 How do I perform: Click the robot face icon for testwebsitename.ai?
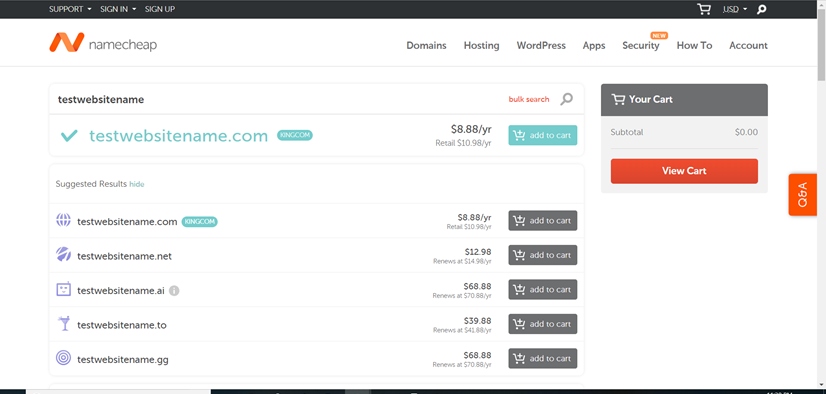[63, 289]
